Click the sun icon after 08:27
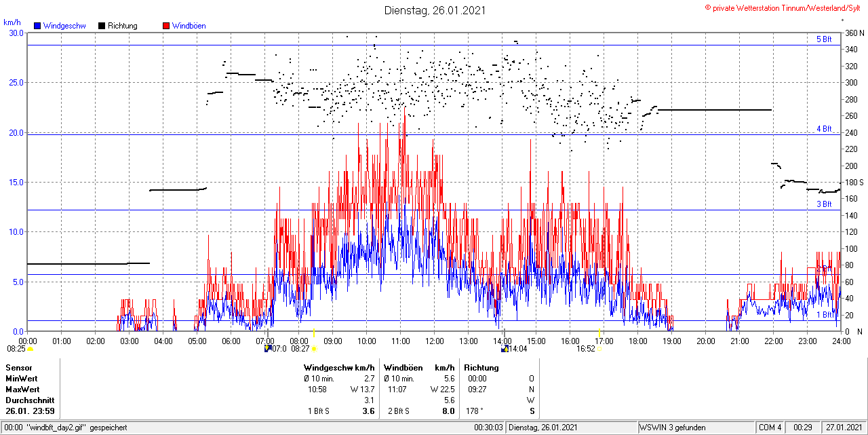This screenshot has width=868, height=435. tap(314, 349)
